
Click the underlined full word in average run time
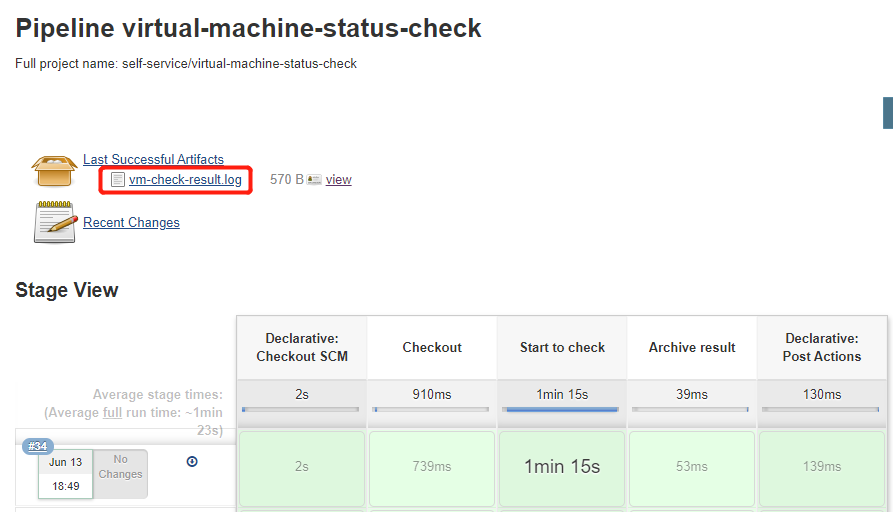click(x=113, y=412)
